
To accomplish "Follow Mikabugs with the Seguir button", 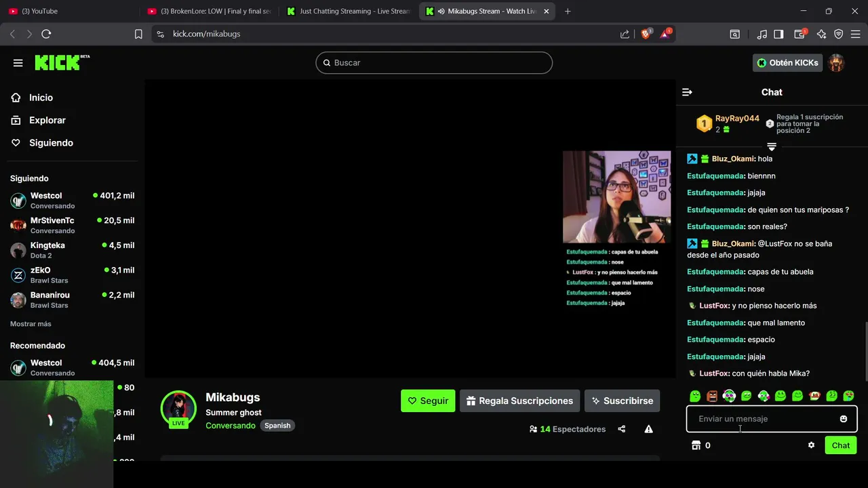I will pos(428,401).
